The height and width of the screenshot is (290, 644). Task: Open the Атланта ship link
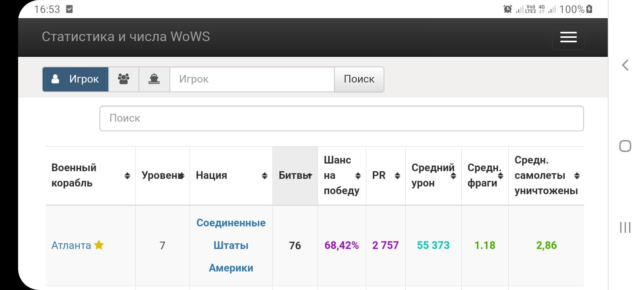tap(71, 246)
